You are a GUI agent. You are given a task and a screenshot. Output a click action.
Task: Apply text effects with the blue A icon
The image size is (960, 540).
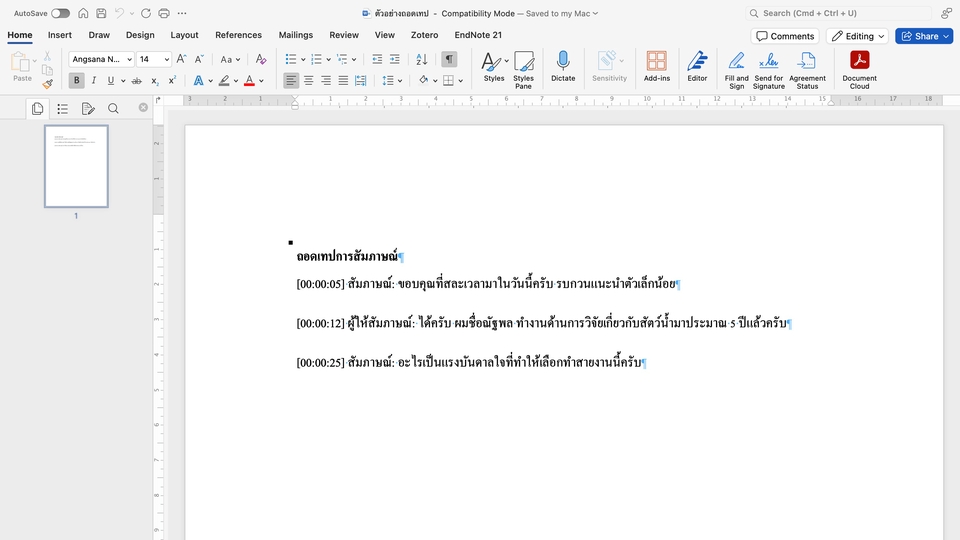[x=198, y=81]
